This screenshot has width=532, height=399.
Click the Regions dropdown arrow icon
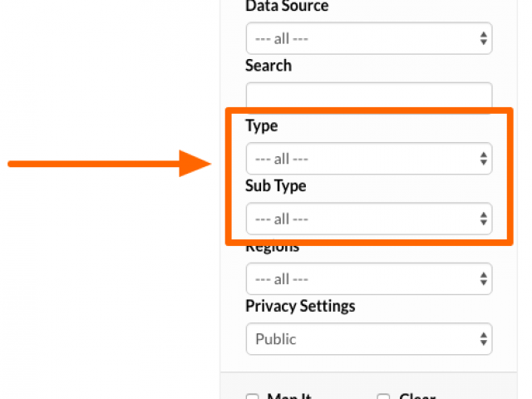coord(484,278)
